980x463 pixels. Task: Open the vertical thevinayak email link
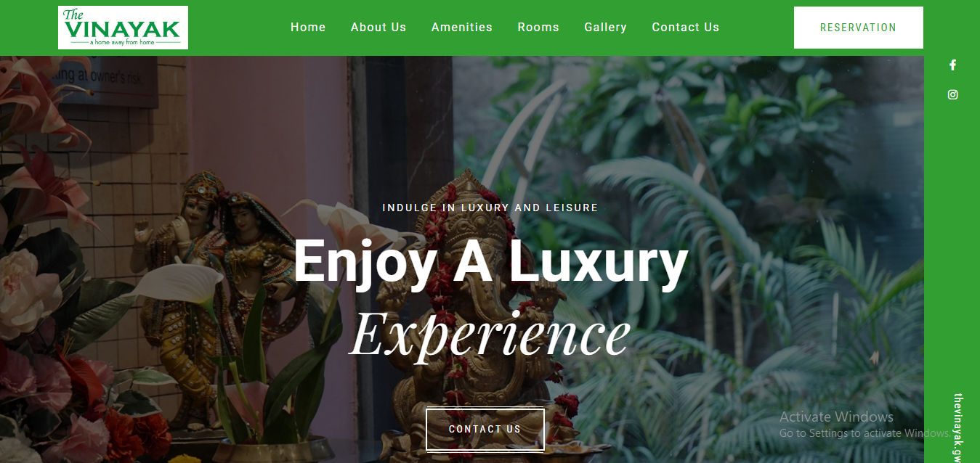coord(957,428)
